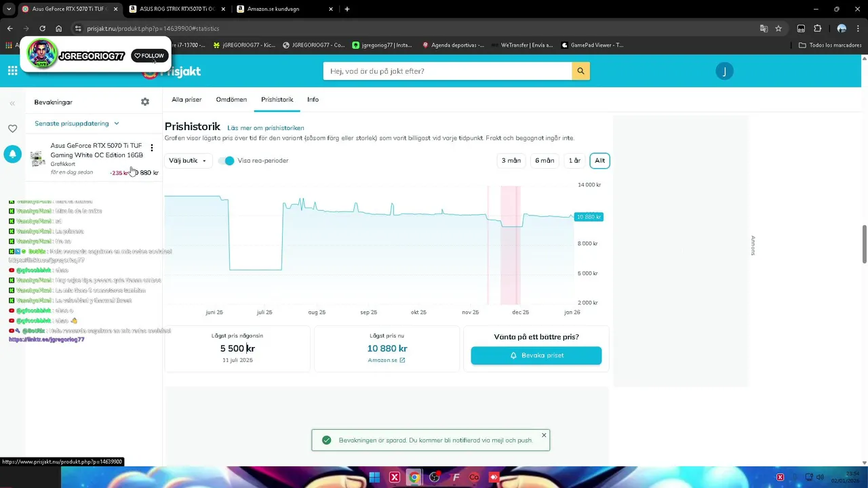Open the F app icon in taskbar
The width and height of the screenshot is (868, 488).
tap(456, 477)
